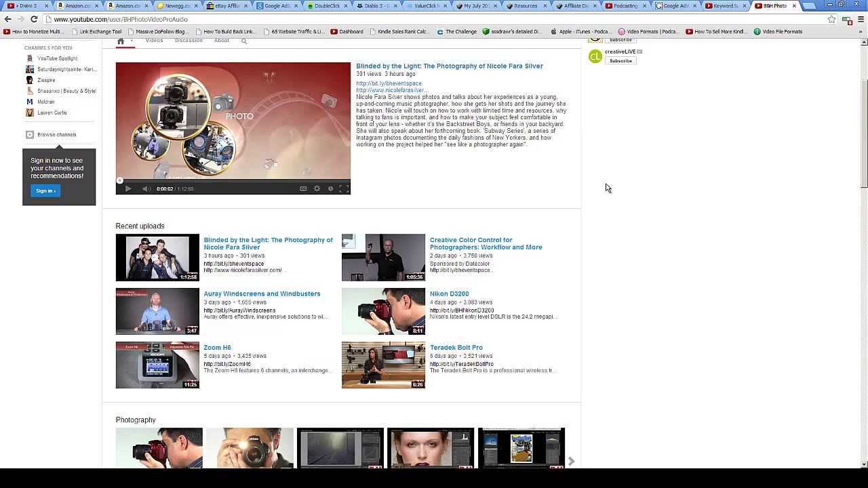Image resolution: width=868 pixels, height=488 pixels.
Task: Open The Challenge bookmark
Action: (456, 31)
